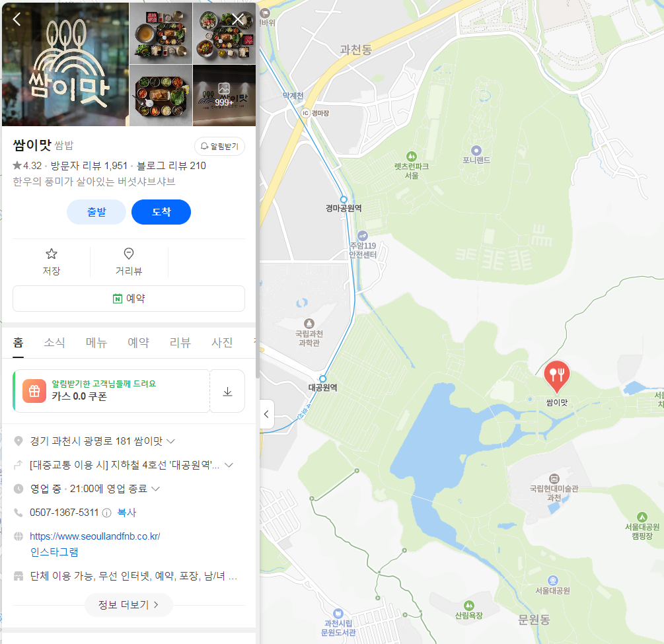Open the 리뷰 tab
This screenshot has width=664, height=644.
pyautogui.click(x=180, y=342)
